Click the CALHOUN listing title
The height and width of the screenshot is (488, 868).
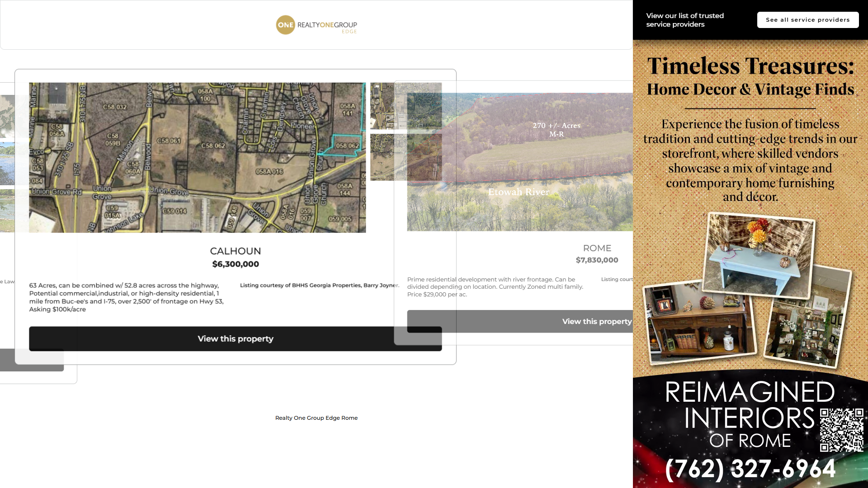click(235, 251)
